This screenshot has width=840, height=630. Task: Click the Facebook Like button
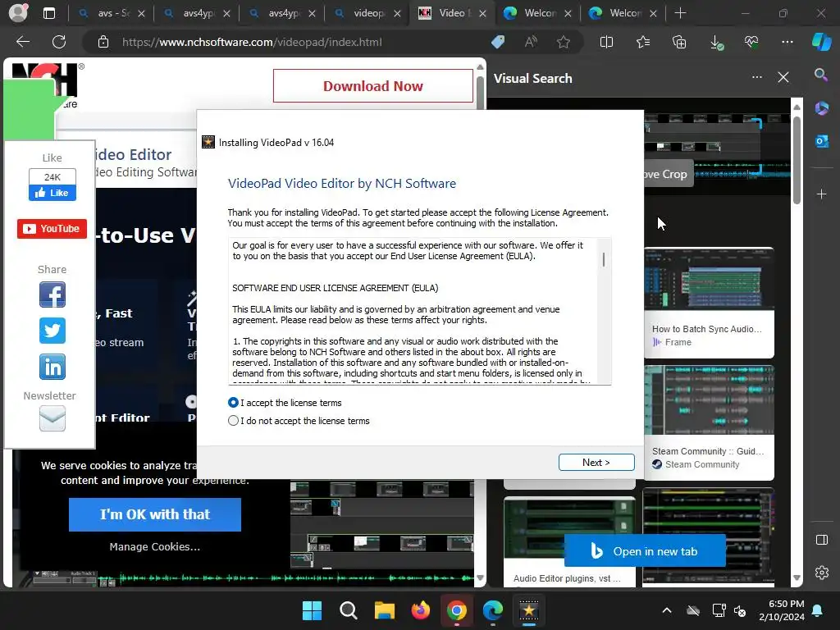coord(52,193)
